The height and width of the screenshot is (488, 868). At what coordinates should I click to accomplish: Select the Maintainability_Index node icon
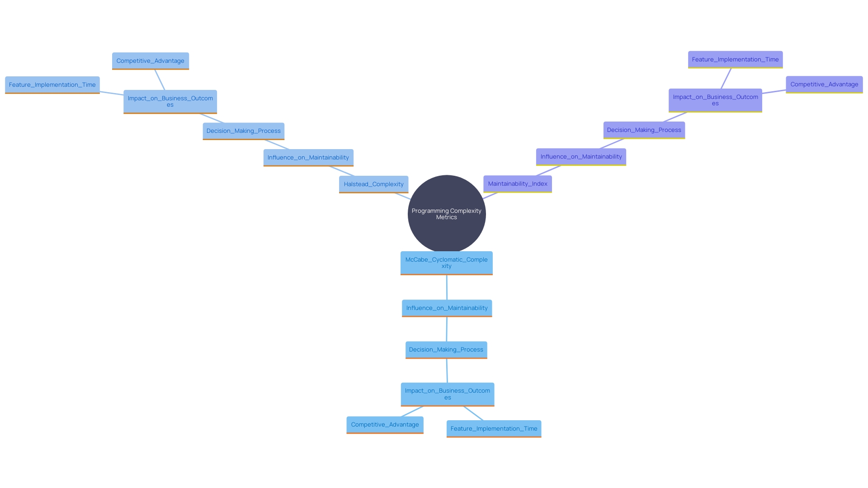pyautogui.click(x=517, y=183)
